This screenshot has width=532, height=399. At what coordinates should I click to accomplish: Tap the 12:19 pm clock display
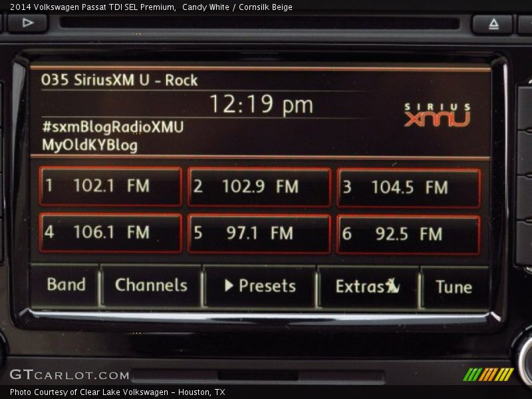pos(261,105)
